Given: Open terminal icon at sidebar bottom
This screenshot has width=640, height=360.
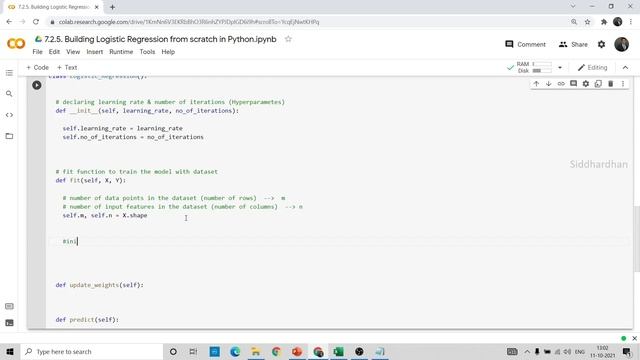Looking at the screenshot, I should (9, 323).
